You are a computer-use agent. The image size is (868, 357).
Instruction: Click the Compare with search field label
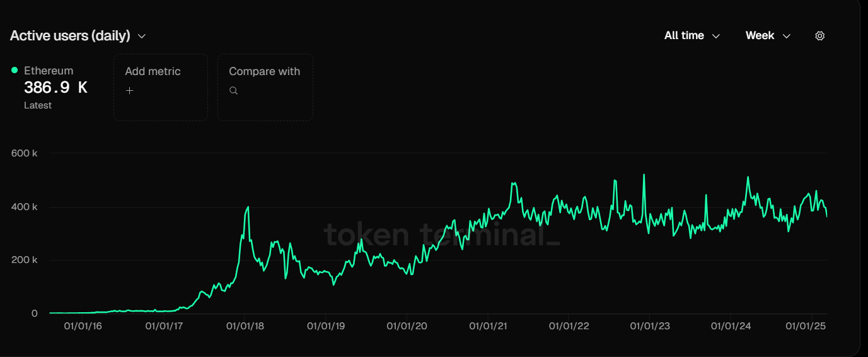pos(264,71)
